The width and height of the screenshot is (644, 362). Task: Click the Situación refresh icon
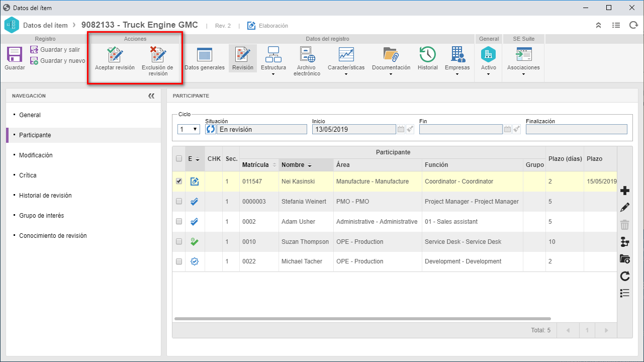(211, 129)
